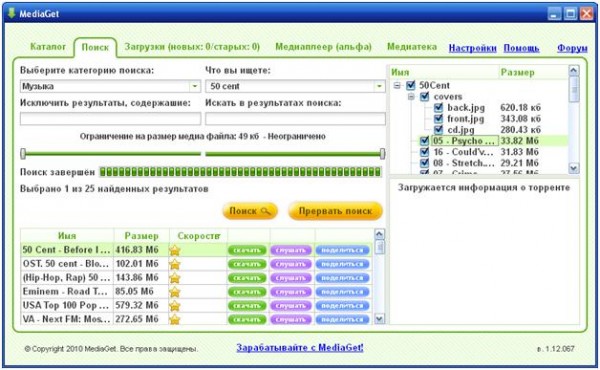
Task: Open the search category dropdown showing Музыка
Action: (195, 86)
